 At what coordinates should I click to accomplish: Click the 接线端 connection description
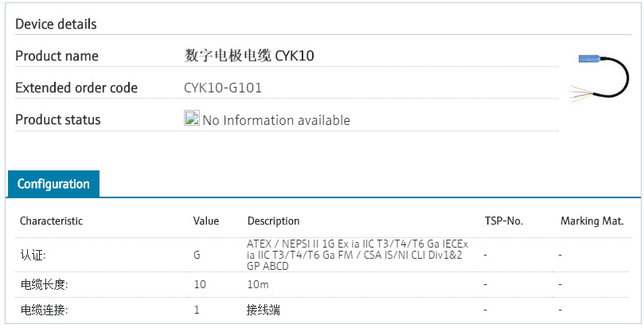(263, 310)
